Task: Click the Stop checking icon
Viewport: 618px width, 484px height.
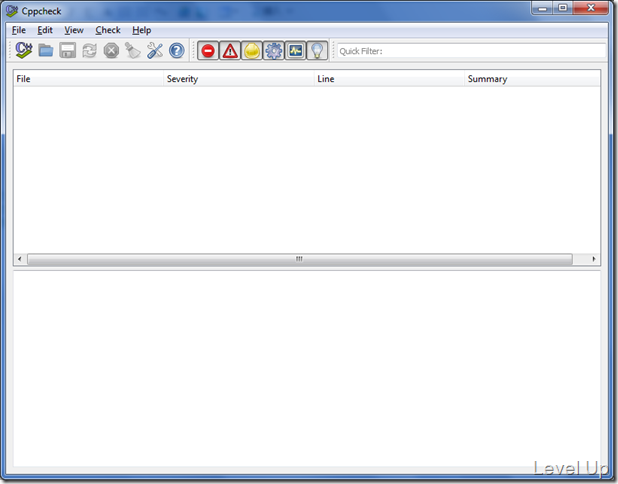Action: point(111,51)
